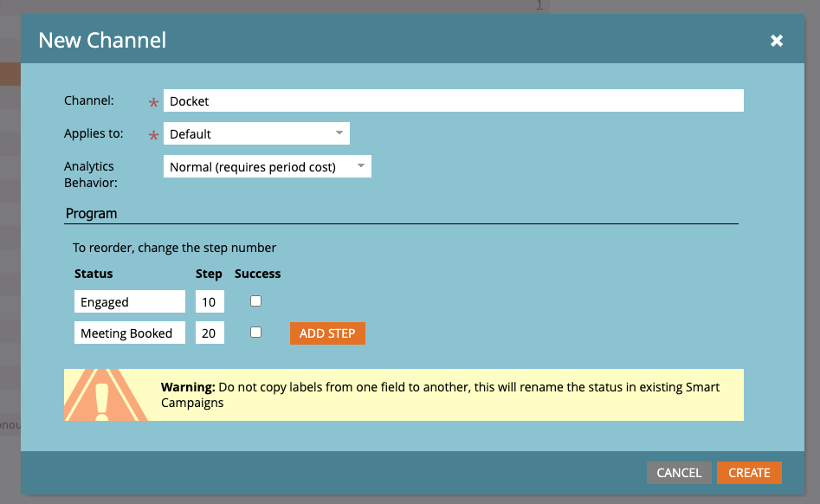Check Success for Meeting Booked status
This screenshot has width=820, height=504.
coord(255,333)
